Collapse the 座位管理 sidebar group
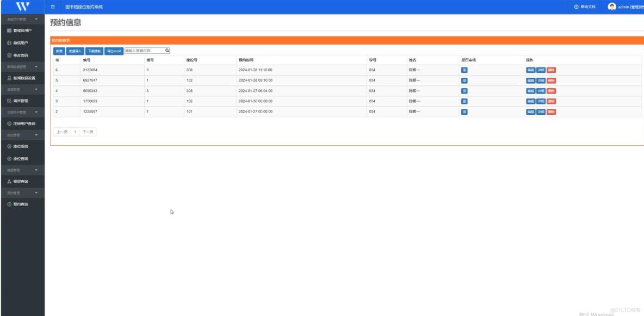Viewport: 644px width, 316px height. 22,135
